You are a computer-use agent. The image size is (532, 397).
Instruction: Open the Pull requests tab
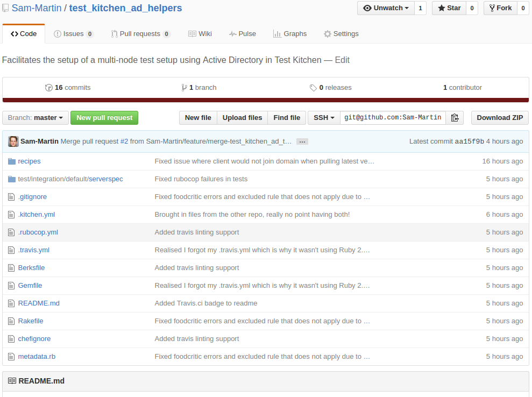[140, 33]
